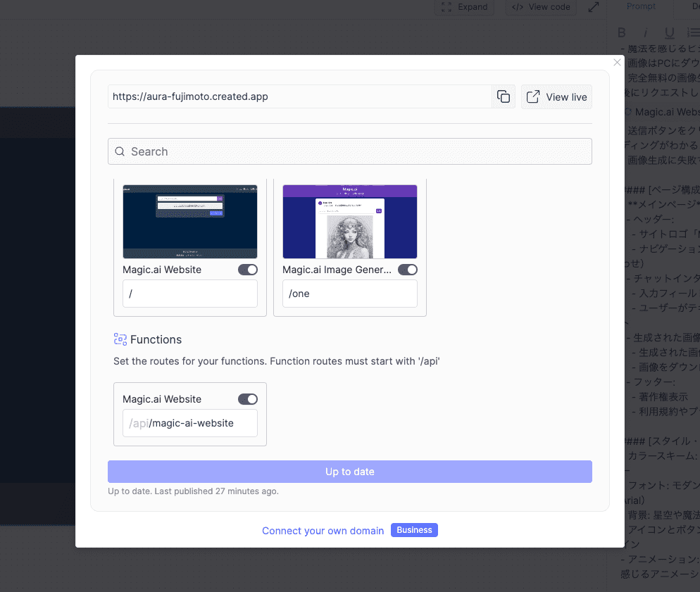Click the Up to date publish button
Image resolution: width=700 pixels, height=592 pixels.
[349, 472]
